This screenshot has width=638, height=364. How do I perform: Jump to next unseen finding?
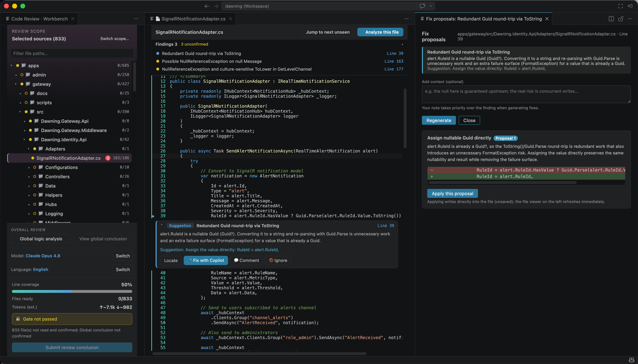pos(328,32)
